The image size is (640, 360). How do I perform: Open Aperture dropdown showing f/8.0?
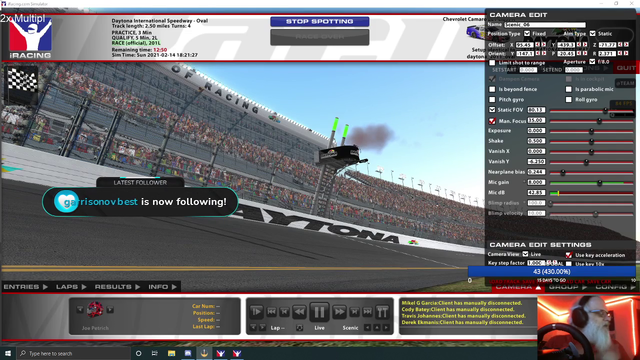click(592, 62)
